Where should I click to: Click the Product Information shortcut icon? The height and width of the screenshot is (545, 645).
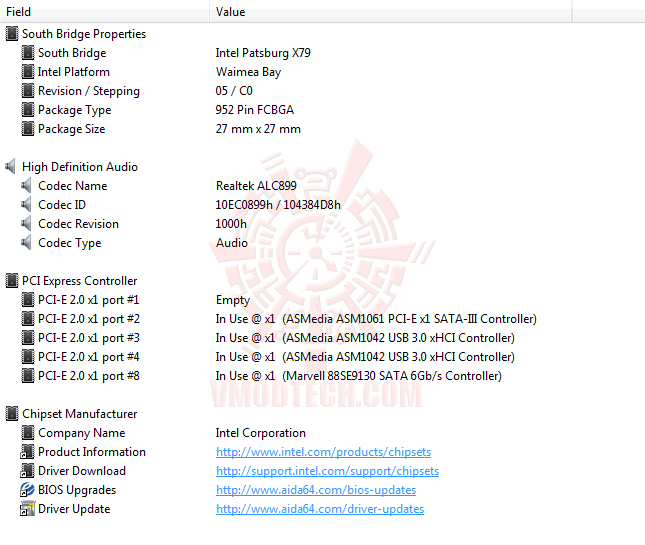pyautogui.click(x=28, y=452)
